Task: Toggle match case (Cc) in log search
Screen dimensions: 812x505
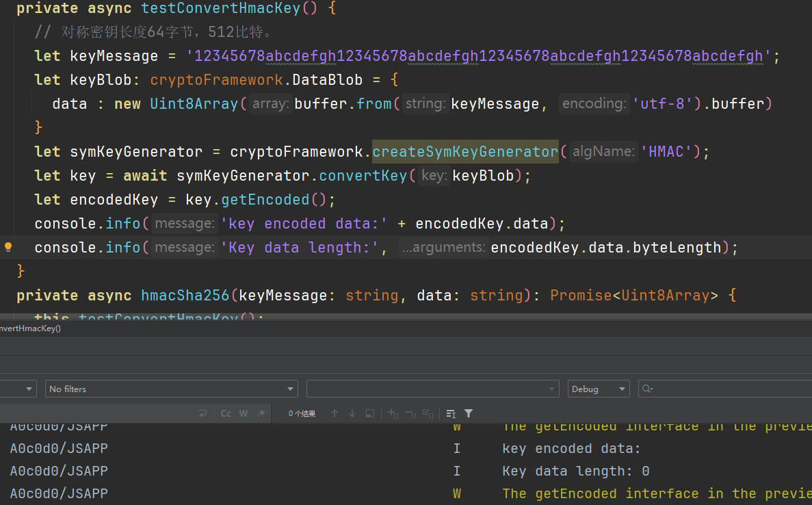Action: point(226,413)
